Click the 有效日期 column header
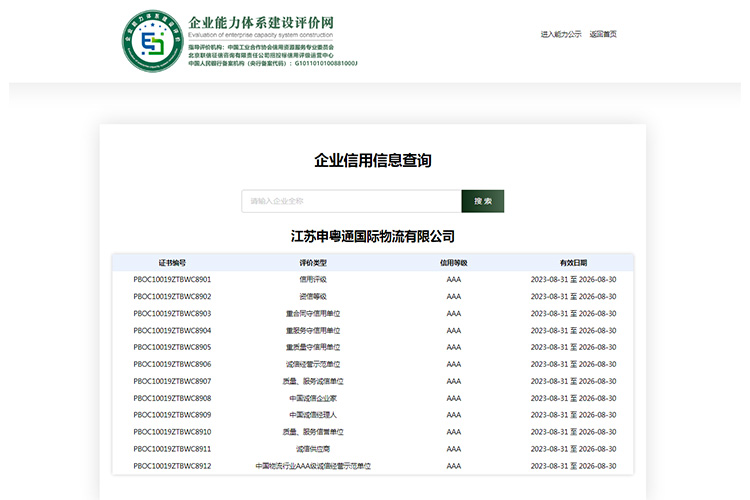This screenshot has width=750, height=500. [573, 263]
